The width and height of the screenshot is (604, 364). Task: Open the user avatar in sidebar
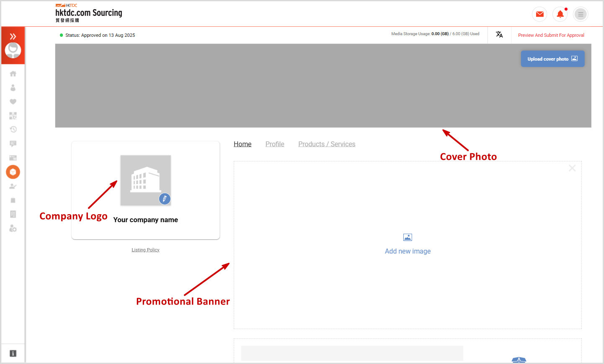[x=13, y=50]
